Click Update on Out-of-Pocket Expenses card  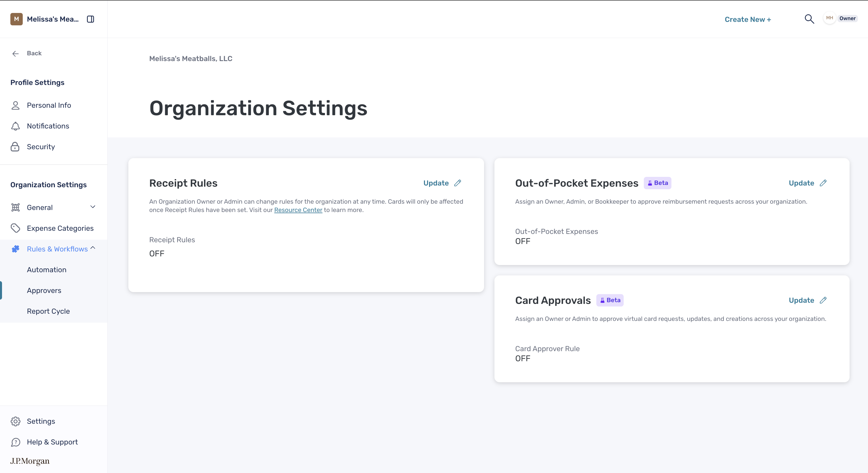pos(801,183)
